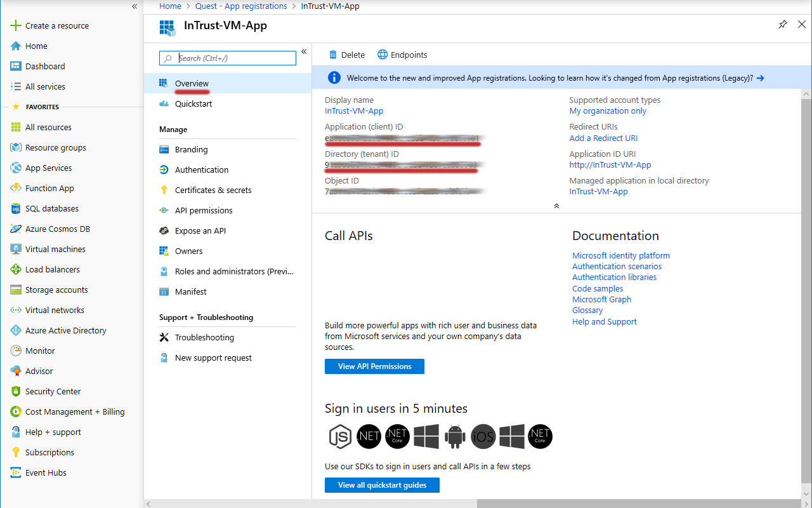Screen dimensions: 812x508
Task: Click Create a resource plus icon
Action: pos(16,25)
